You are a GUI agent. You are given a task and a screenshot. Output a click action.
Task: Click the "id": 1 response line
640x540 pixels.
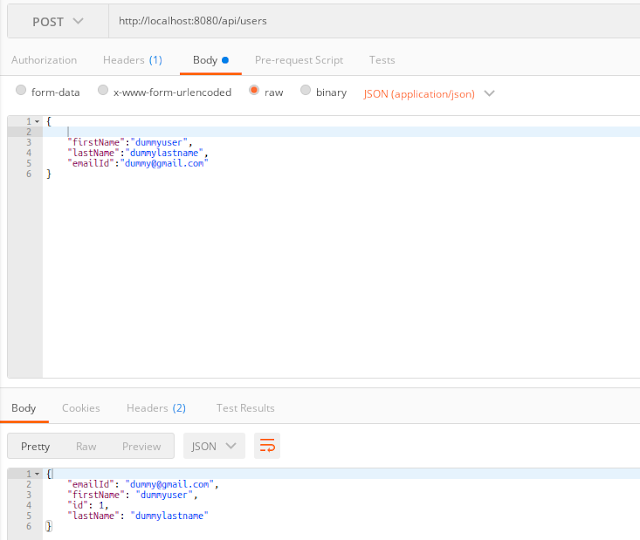coord(88,505)
